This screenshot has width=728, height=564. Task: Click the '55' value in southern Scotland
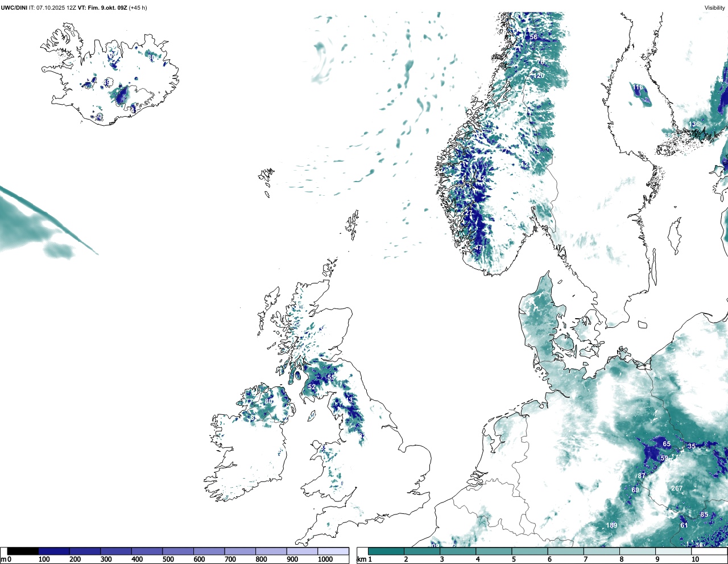[331, 377]
